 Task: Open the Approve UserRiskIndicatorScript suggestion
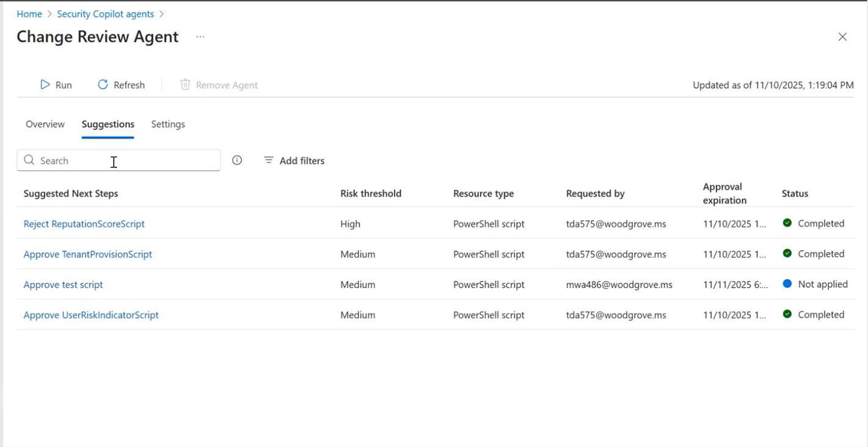click(91, 314)
